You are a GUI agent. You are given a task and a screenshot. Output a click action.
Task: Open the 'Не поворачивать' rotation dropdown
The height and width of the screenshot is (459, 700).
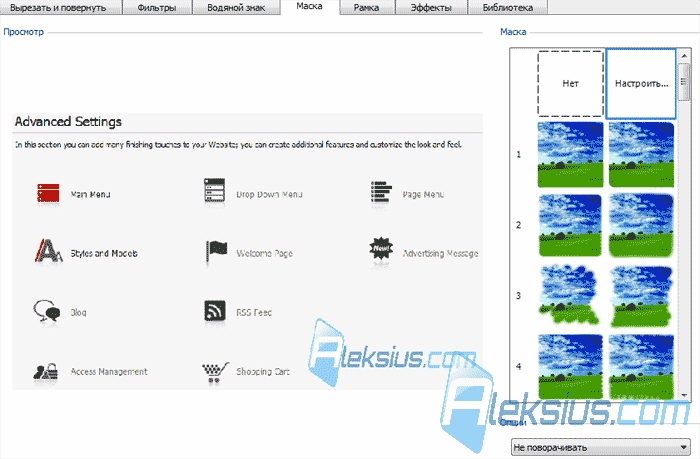(601, 447)
